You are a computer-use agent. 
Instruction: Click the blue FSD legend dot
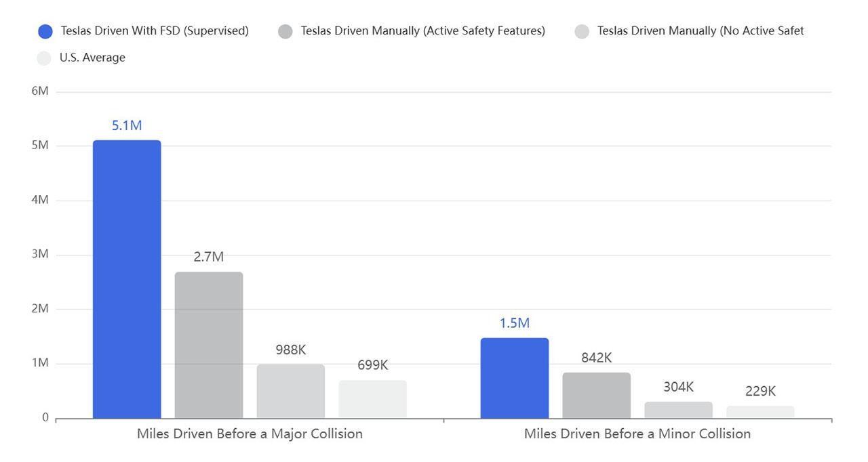click(x=44, y=30)
